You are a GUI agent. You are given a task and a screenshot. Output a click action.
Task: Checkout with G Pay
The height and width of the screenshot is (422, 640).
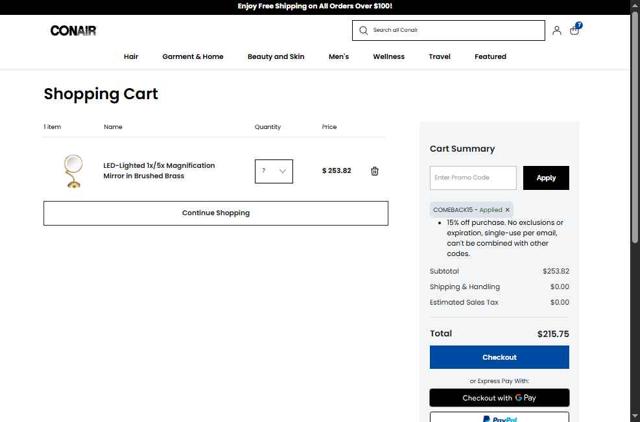499,398
